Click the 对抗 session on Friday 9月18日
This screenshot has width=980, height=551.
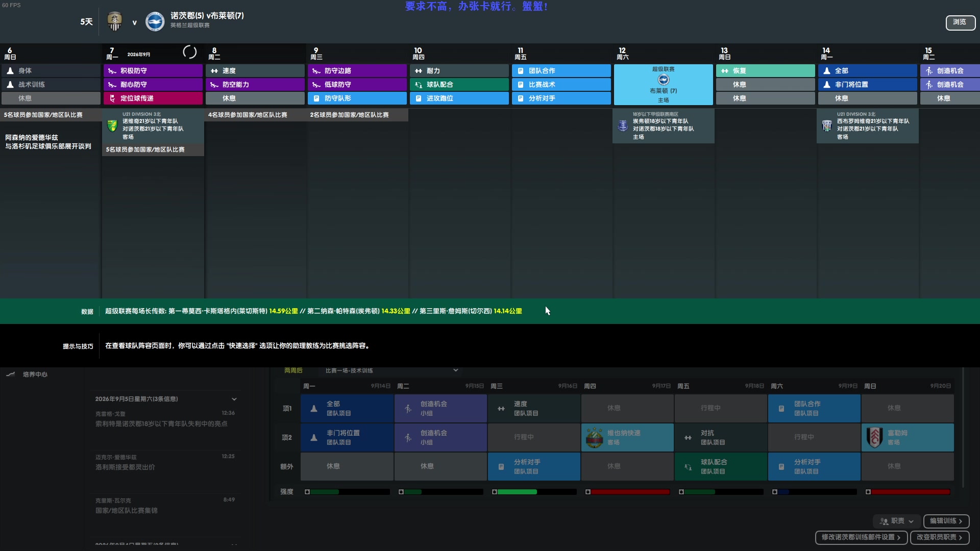pyautogui.click(x=721, y=438)
